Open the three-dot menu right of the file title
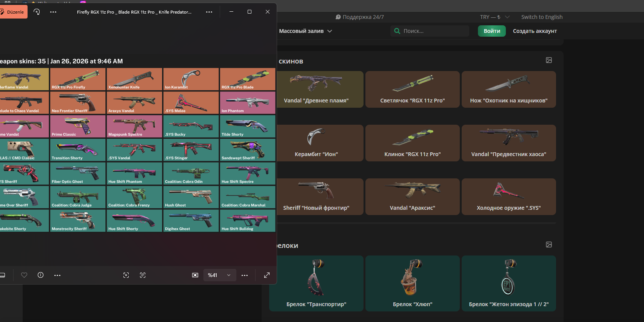 [209, 12]
